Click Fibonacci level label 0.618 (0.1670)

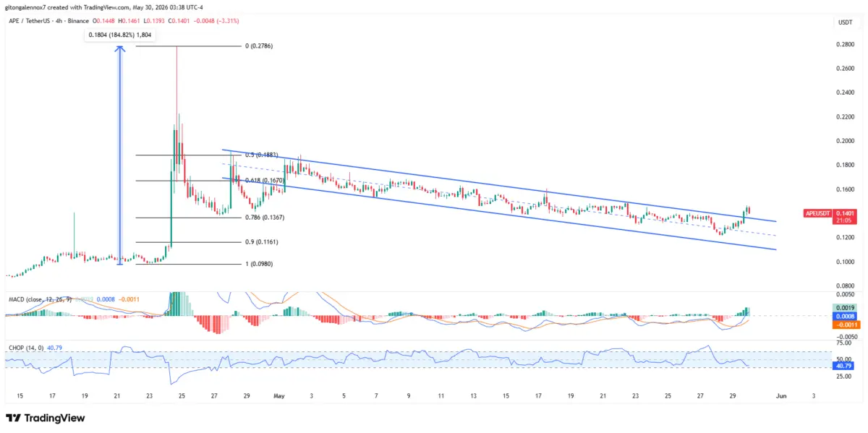point(264,181)
